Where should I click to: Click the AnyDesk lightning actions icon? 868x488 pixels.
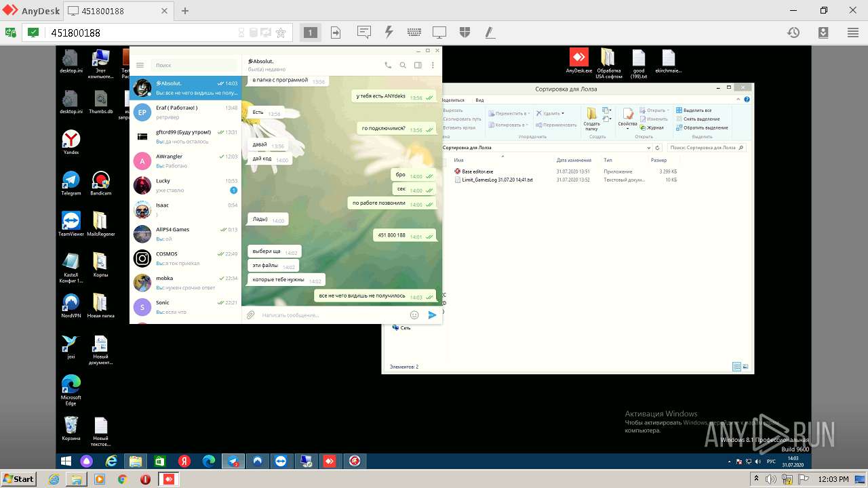pyautogui.click(x=389, y=33)
